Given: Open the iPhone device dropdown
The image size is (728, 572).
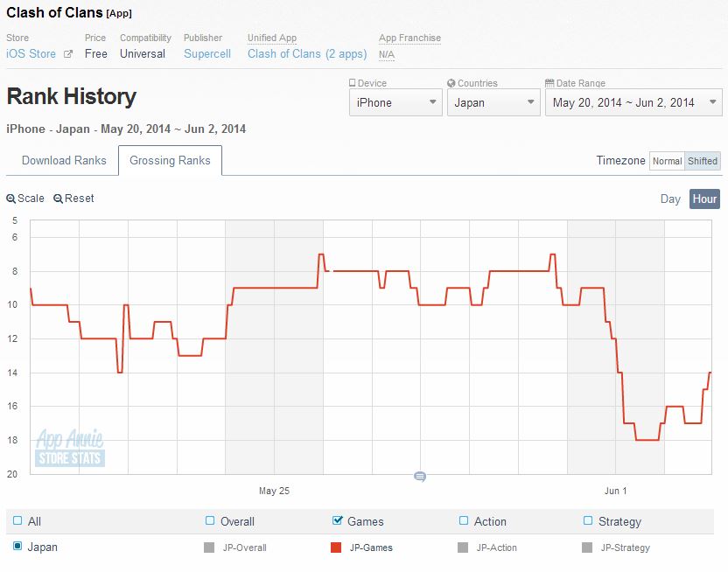Looking at the screenshot, I should [x=395, y=102].
